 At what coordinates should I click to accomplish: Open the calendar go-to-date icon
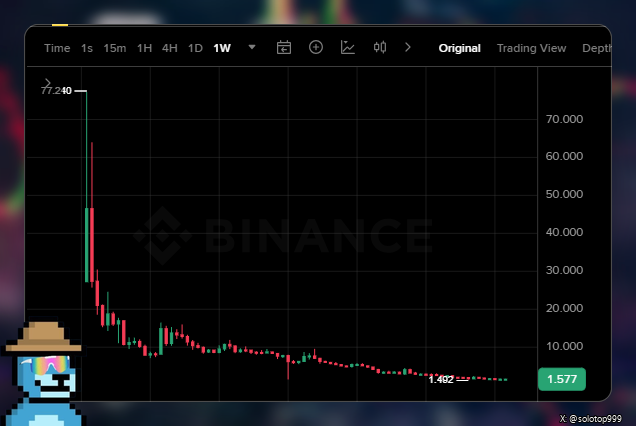click(284, 47)
